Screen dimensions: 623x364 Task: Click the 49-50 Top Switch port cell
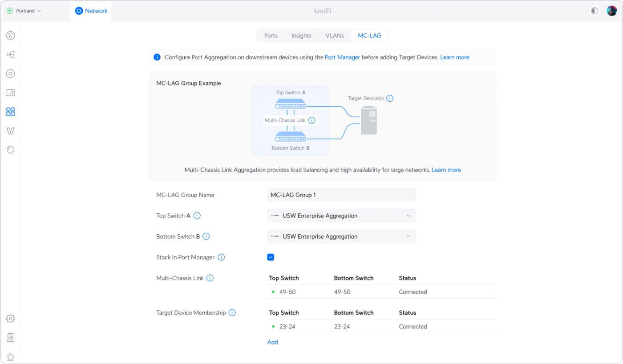tap(287, 292)
